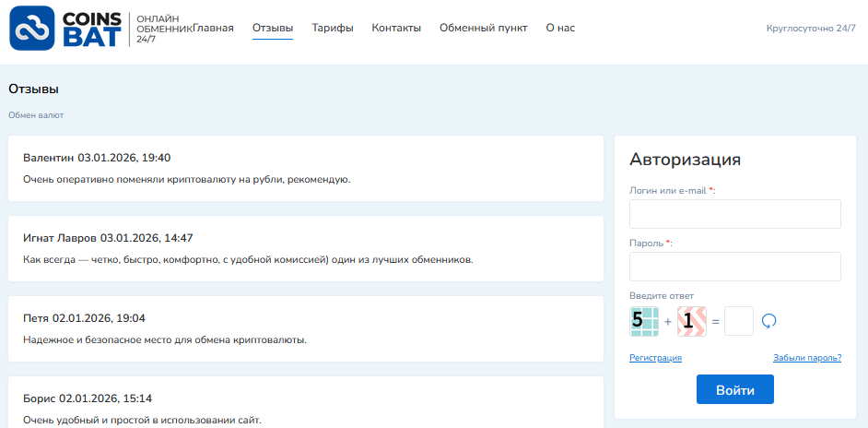Select the О нас menu item
868x428 pixels.
[560, 28]
